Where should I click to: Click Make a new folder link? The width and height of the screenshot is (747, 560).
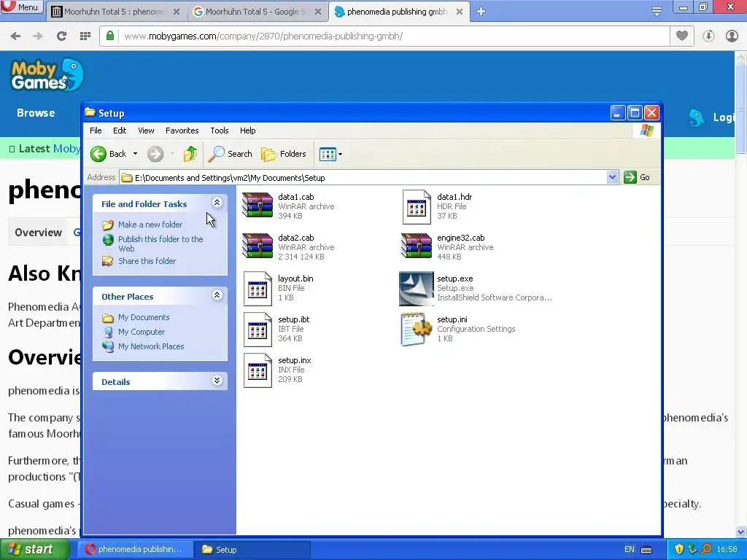coord(150,225)
